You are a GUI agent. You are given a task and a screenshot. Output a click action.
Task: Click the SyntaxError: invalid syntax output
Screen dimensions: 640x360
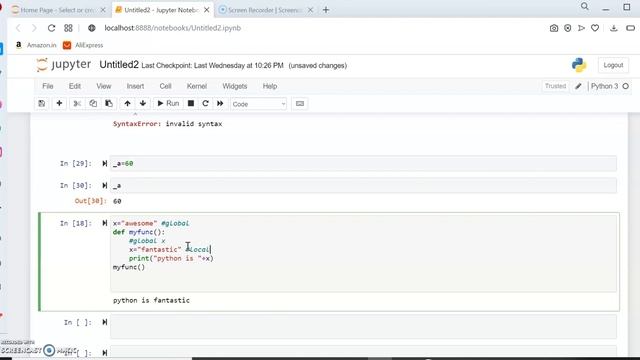[x=167, y=124]
